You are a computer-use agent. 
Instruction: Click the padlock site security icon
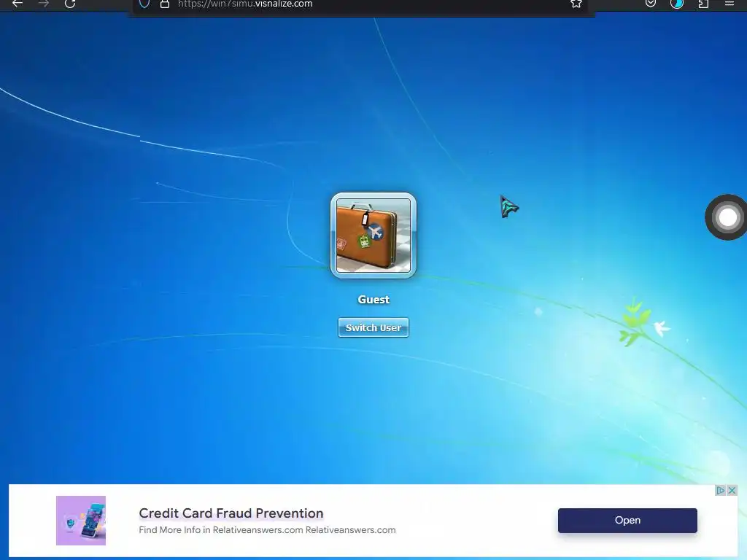coord(165,4)
